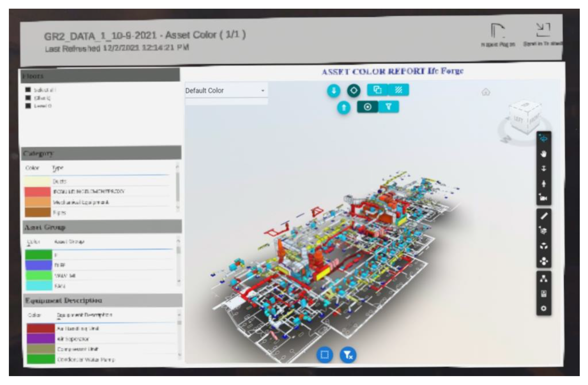Toggle the second floor checkbox
Image resolution: width=588 pixels, height=385 pixels.
28,98
